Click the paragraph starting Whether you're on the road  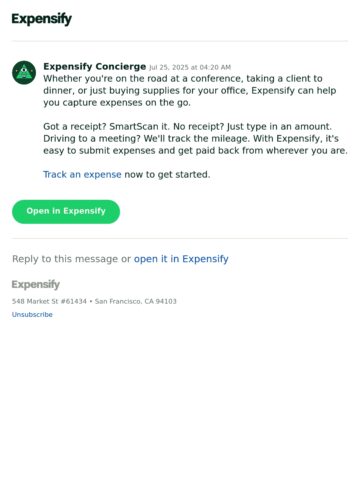coord(190,90)
